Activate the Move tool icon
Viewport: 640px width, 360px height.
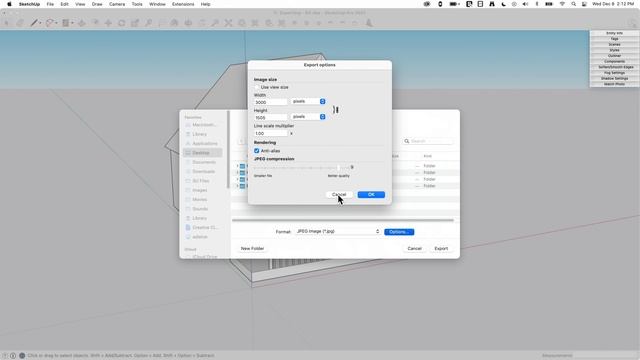(x=108, y=23)
